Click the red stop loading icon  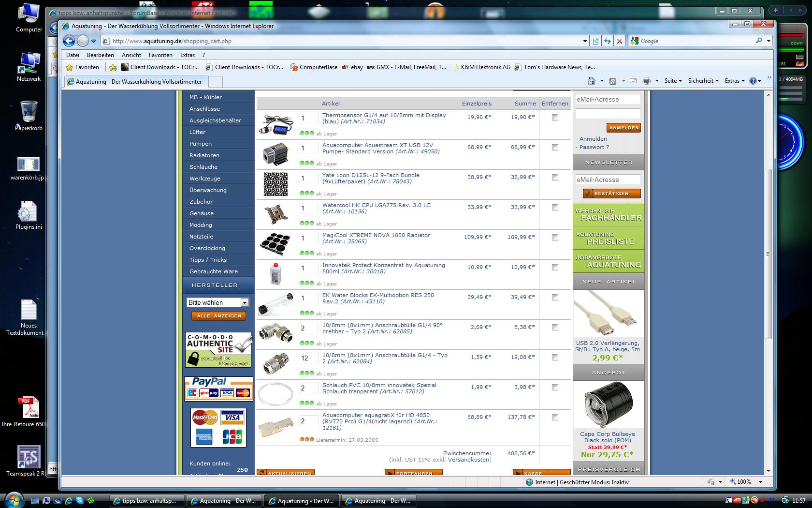[x=620, y=41]
